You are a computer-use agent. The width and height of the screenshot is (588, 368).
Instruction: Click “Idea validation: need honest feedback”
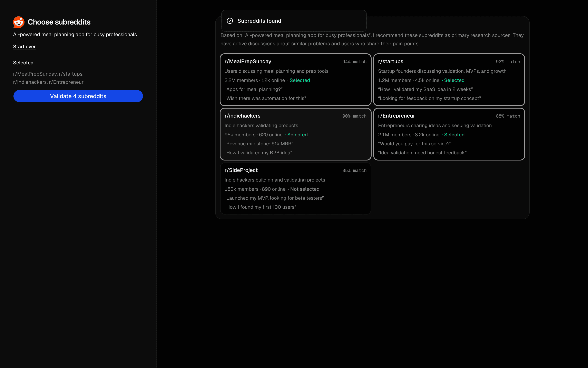coord(422,153)
